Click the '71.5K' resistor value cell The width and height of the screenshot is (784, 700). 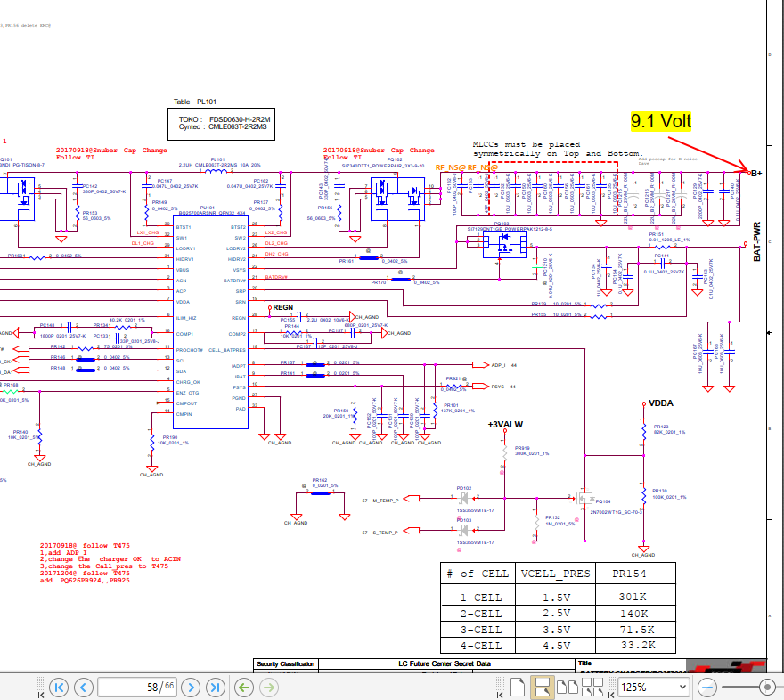pyautogui.click(x=637, y=630)
